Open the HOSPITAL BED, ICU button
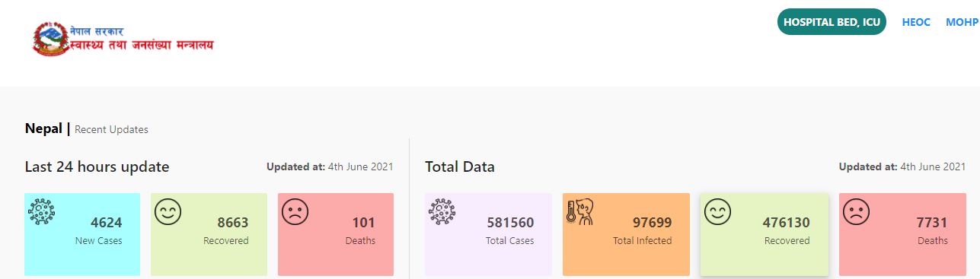The width and height of the screenshot is (980, 279). 832,22
